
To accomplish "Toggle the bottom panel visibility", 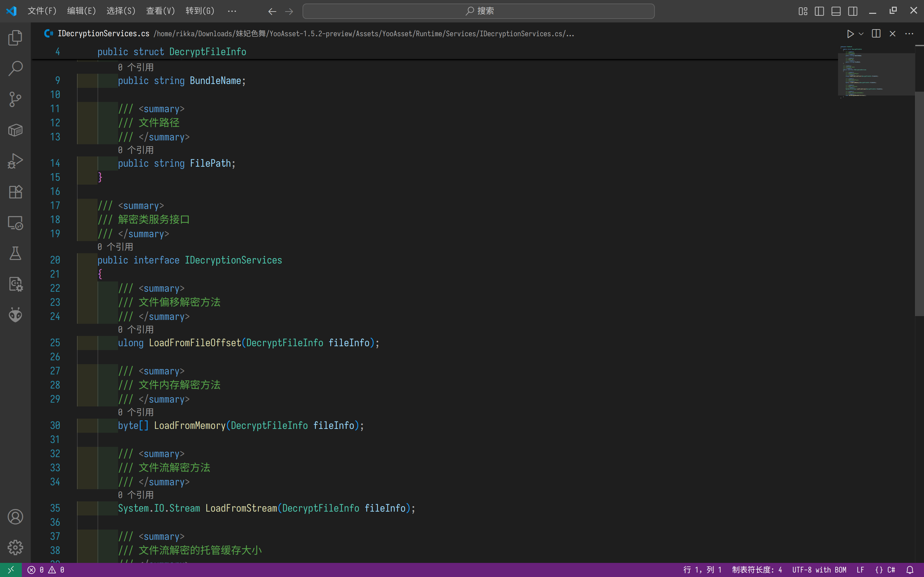I will pos(836,11).
